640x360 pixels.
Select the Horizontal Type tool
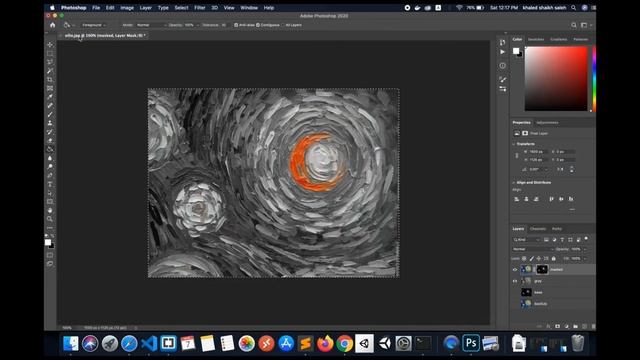pyautogui.click(x=50, y=184)
